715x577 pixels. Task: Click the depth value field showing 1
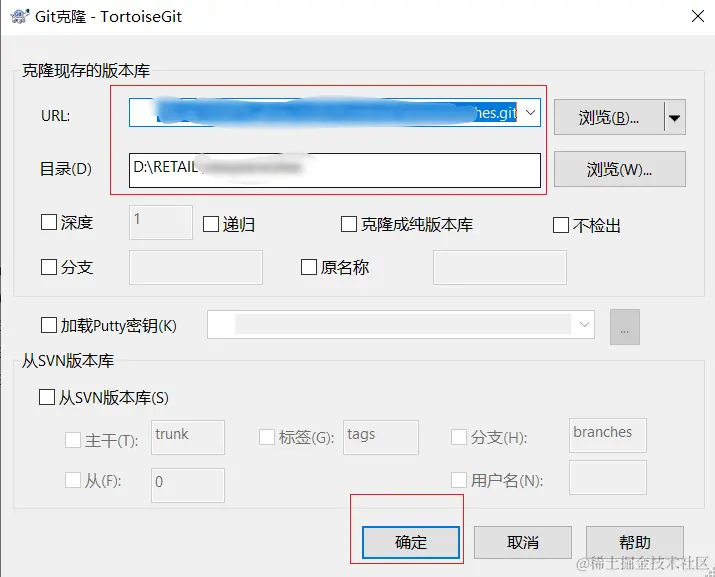[161, 222]
